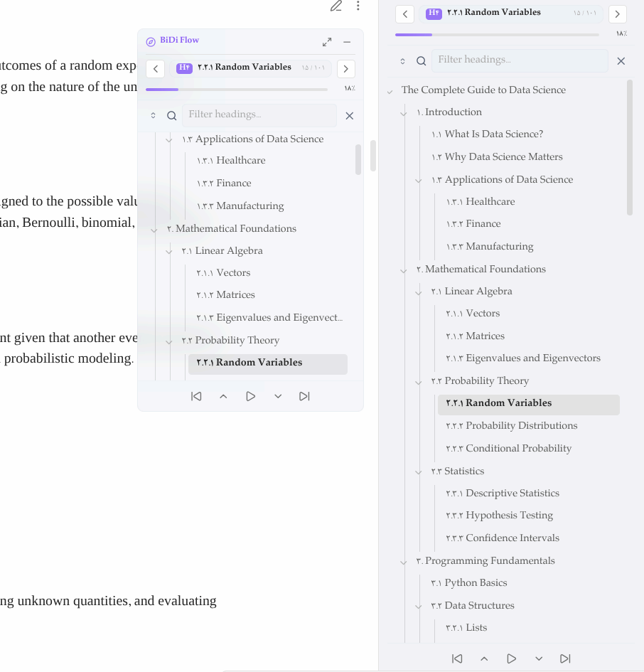644x672 pixels.
Task: Open the three-dot more options menu
Action: (358, 6)
